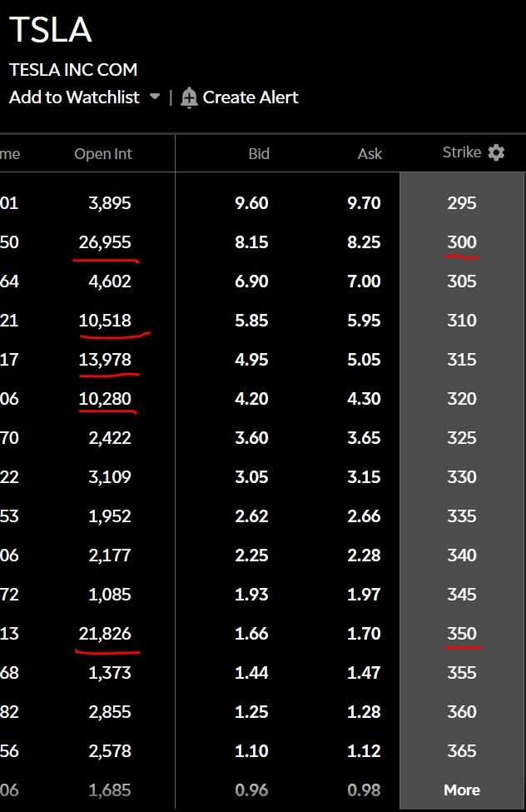Open the Strike settings gear icon

tap(496, 152)
